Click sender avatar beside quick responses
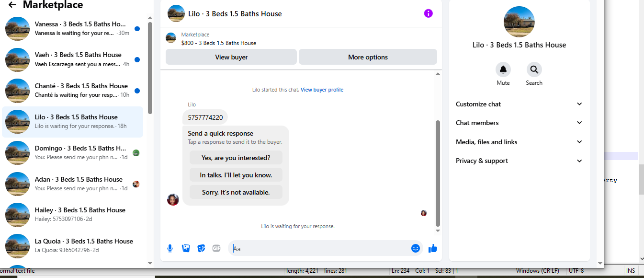The height and width of the screenshot is (278, 644). click(173, 199)
